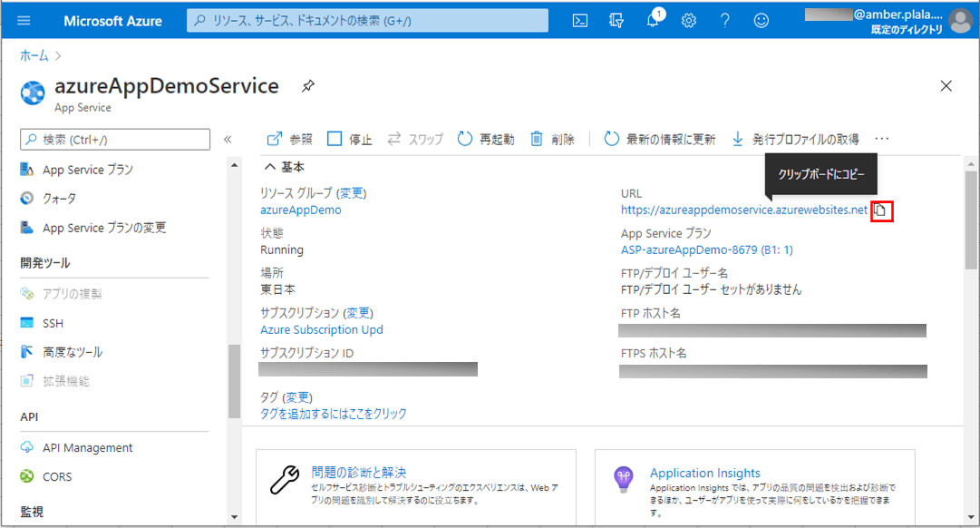This screenshot has height=528, width=980.
Task: Pin azureAppDemoService to the dashboard
Action: [308, 85]
